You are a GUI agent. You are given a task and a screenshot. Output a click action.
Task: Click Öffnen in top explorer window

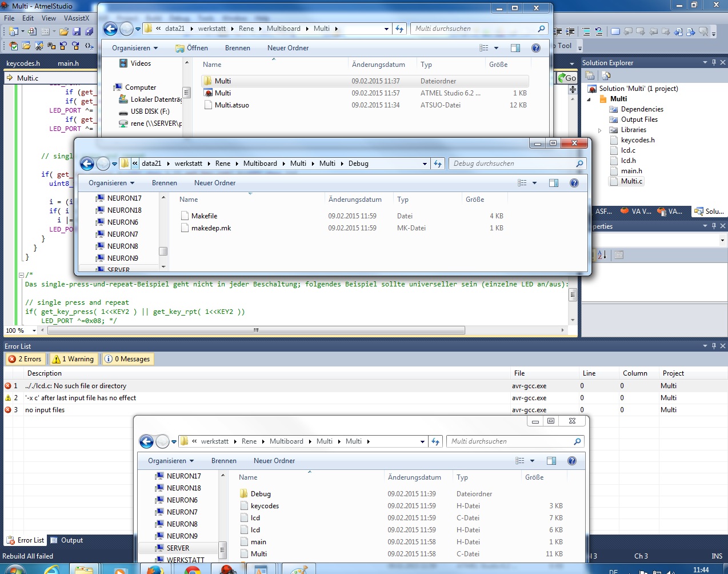click(192, 48)
